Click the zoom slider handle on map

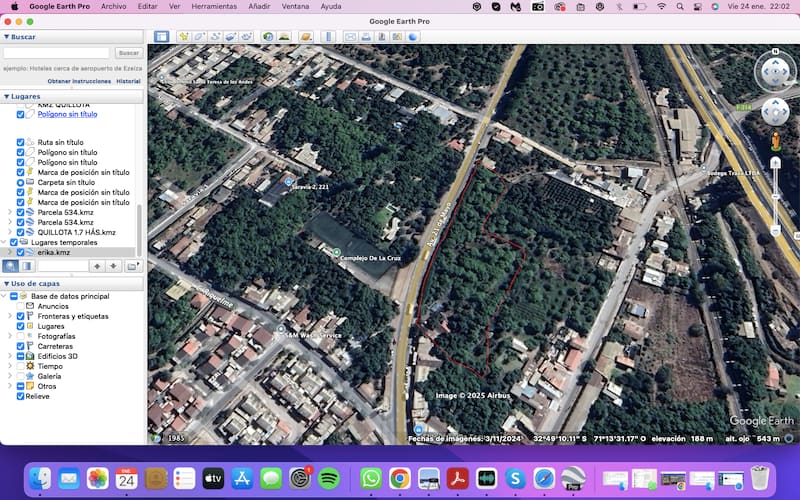pyautogui.click(x=776, y=197)
